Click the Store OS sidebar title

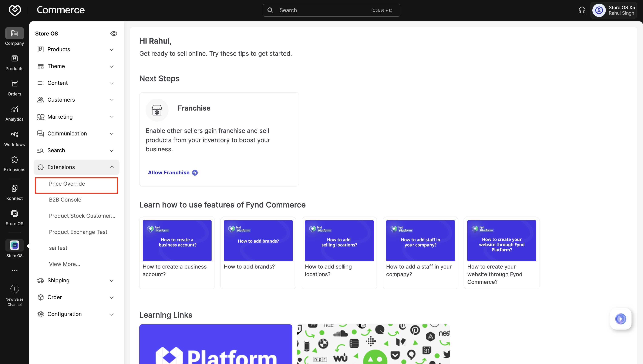tap(47, 34)
